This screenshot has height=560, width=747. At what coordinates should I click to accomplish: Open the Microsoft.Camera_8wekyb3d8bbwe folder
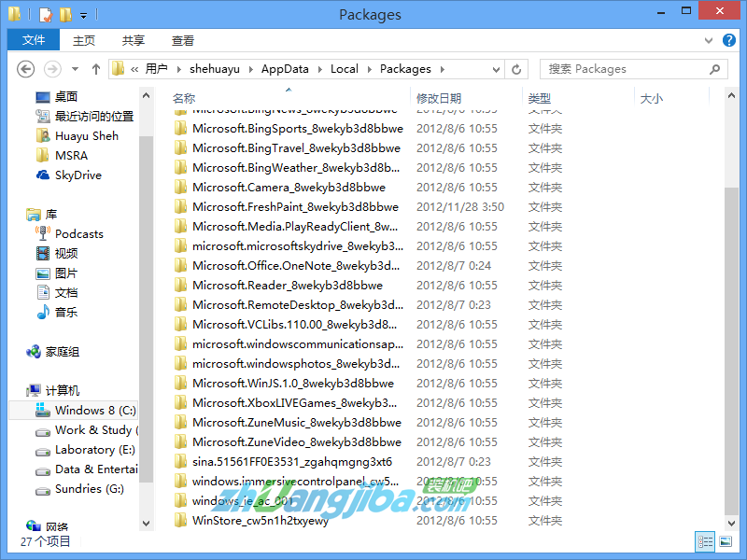289,188
